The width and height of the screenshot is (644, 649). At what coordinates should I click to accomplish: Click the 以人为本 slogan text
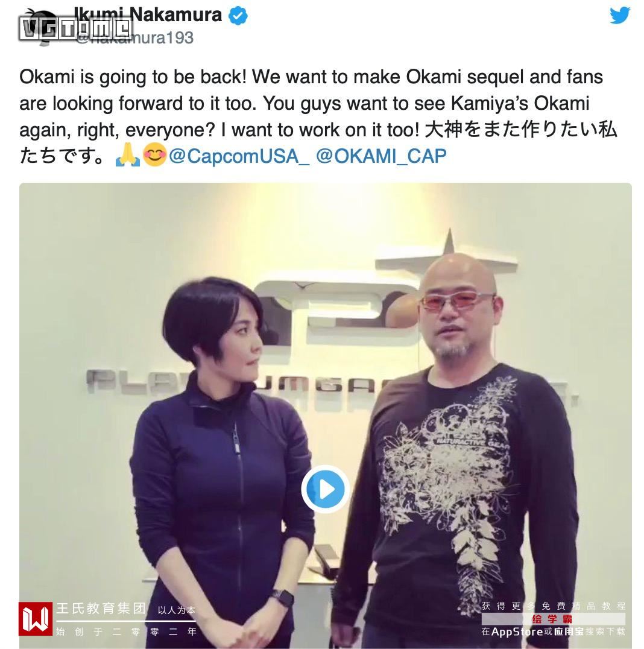point(176,610)
